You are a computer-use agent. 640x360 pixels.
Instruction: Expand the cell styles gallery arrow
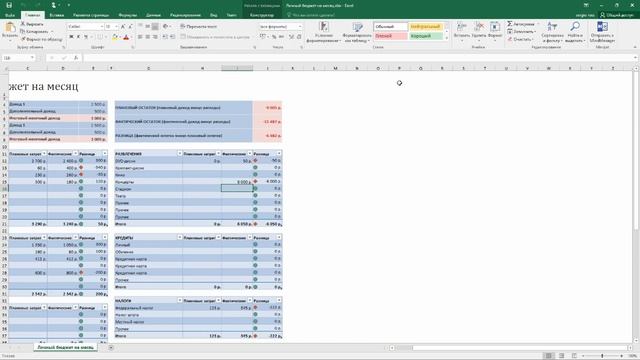coord(447,38)
